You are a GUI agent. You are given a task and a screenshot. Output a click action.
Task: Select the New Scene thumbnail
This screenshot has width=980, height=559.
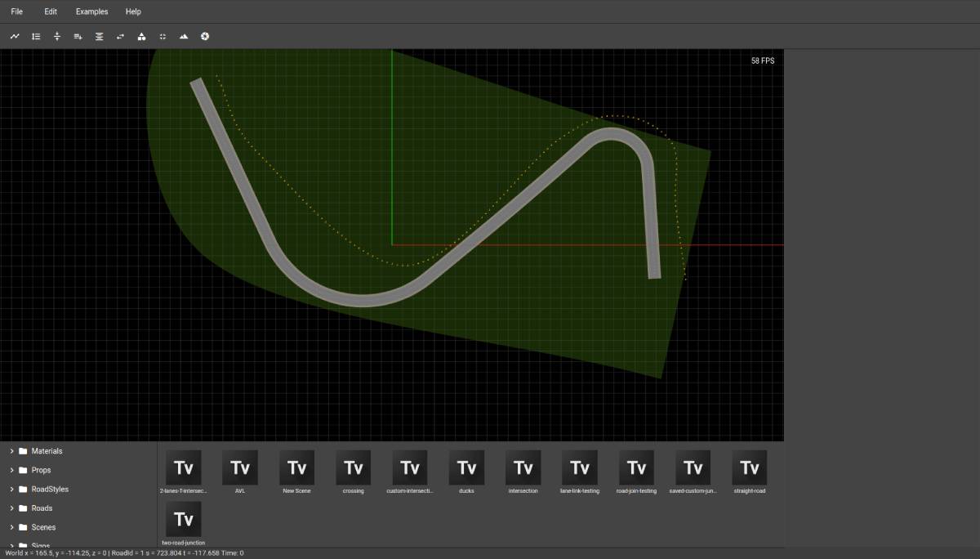(296, 467)
